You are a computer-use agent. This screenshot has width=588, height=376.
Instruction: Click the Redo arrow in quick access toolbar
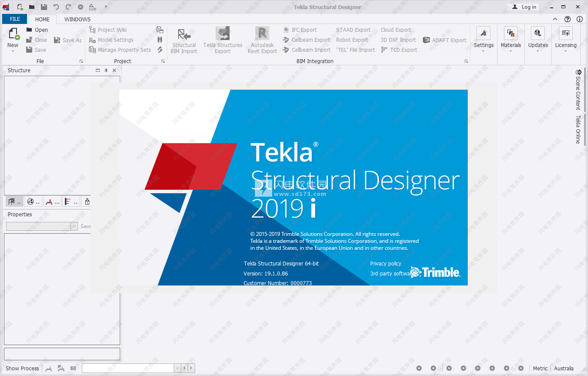pos(68,7)
